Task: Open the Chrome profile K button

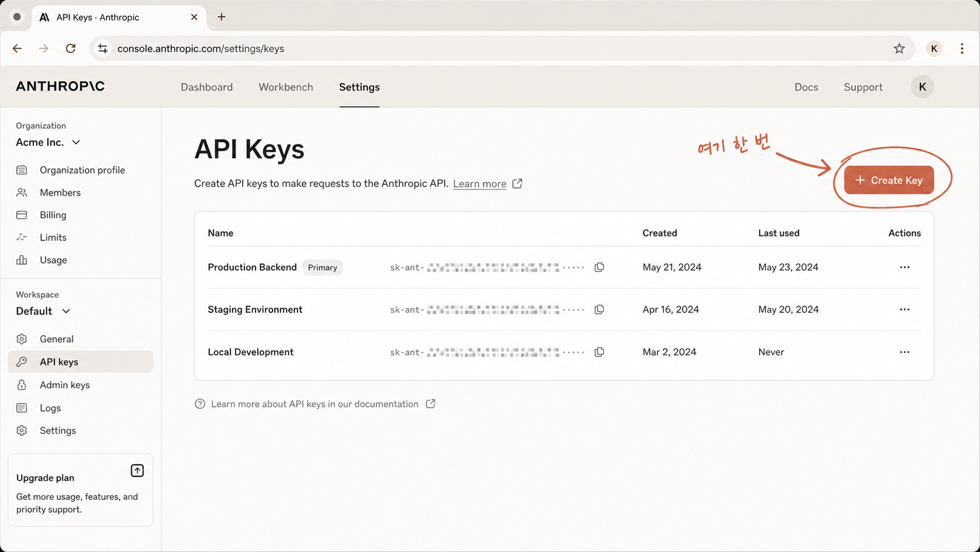Action: click(x=934, y=49)
